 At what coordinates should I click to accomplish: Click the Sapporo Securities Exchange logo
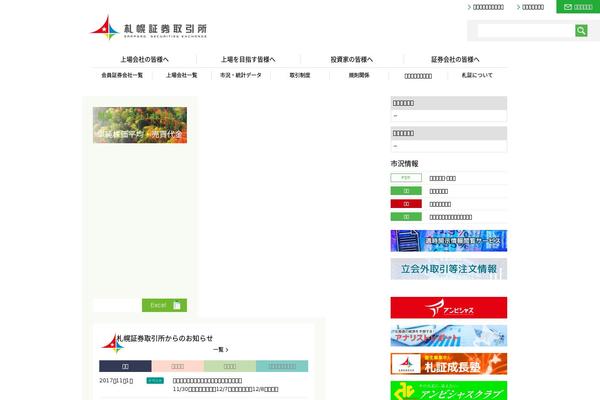click(x=148, y=28)
